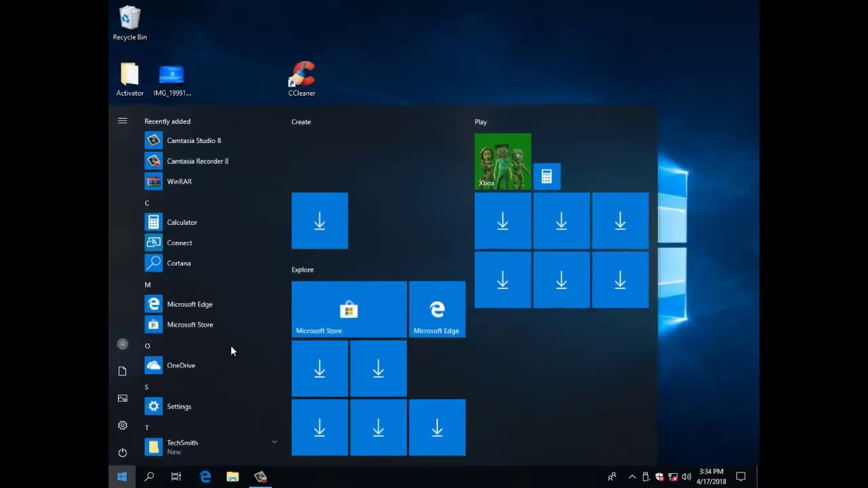
Task: Open Pictures from the Start sidebar
Action: point(122,399)
